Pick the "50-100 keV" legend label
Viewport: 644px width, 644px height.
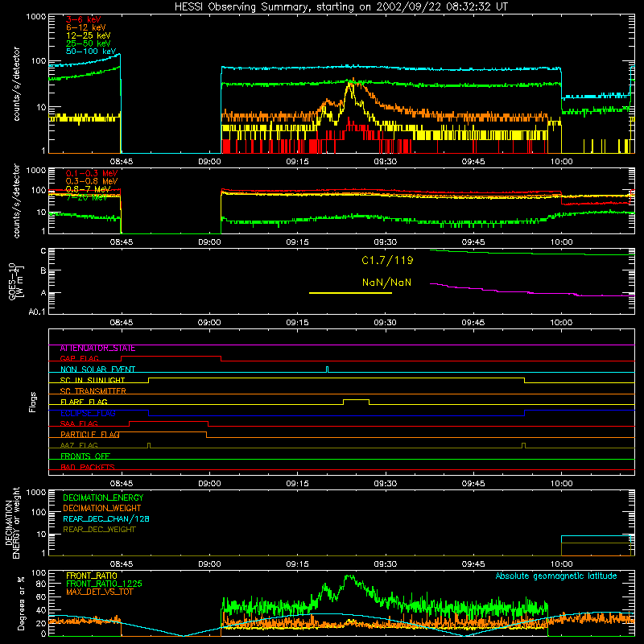(x=91, y=52)
